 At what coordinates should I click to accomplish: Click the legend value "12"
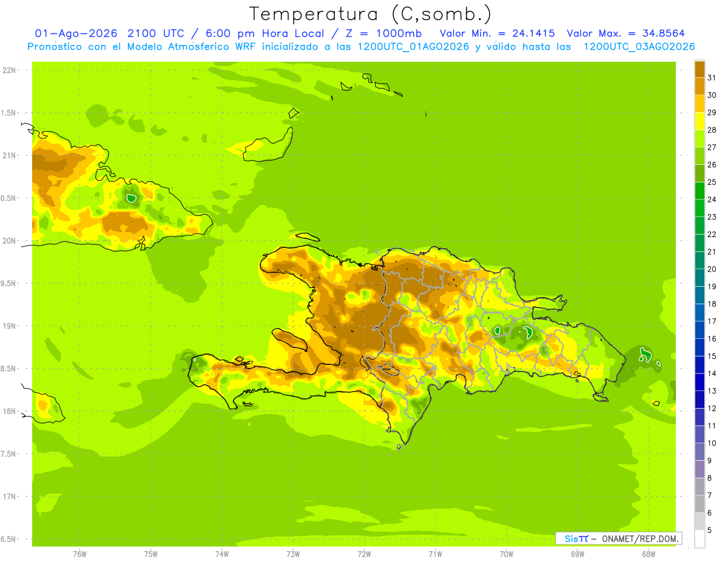tap(712, 408)
